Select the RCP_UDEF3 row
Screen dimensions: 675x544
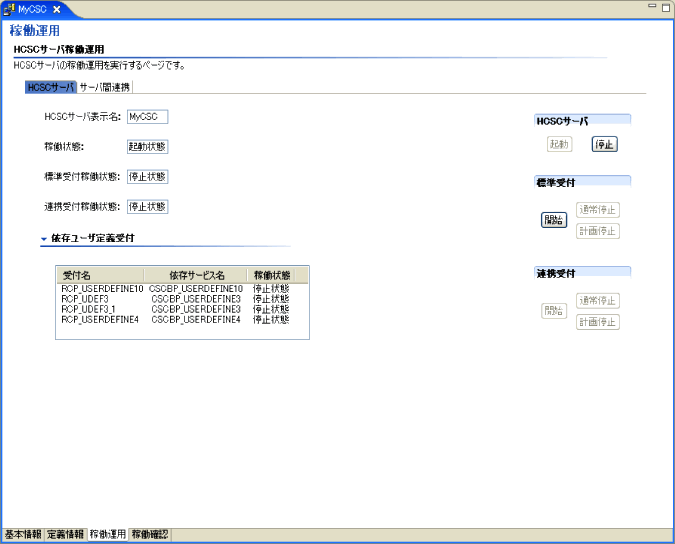[x=182, y=299]
